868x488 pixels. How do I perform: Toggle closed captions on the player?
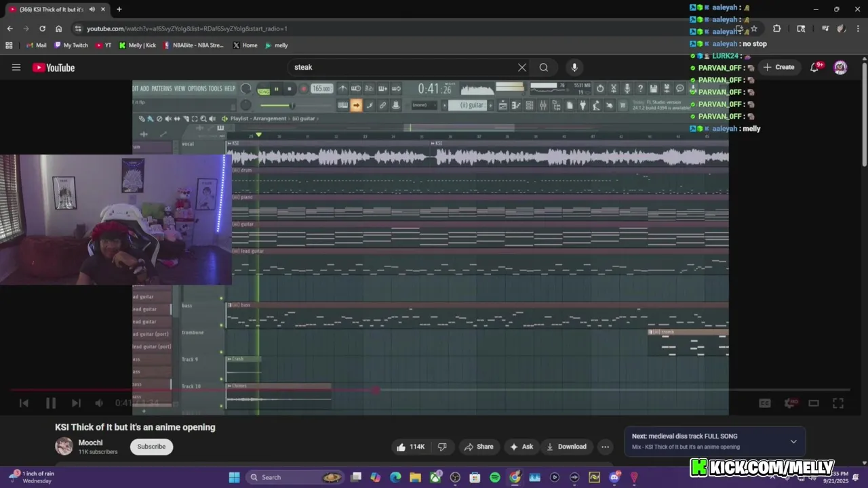click(765, 403)
